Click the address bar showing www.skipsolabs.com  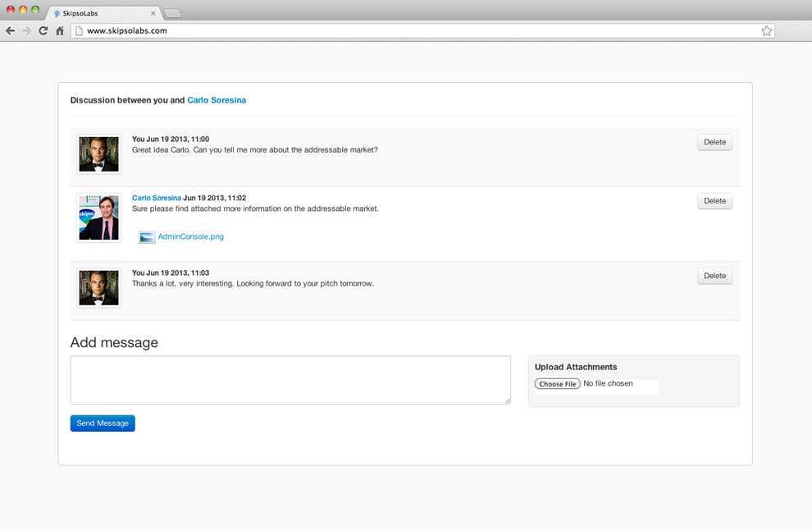click(422, 30)
